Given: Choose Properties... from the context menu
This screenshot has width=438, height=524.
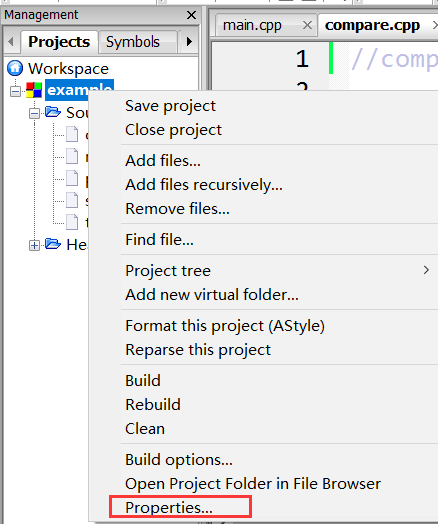Looking at the screenshot, I should point(169,508).
